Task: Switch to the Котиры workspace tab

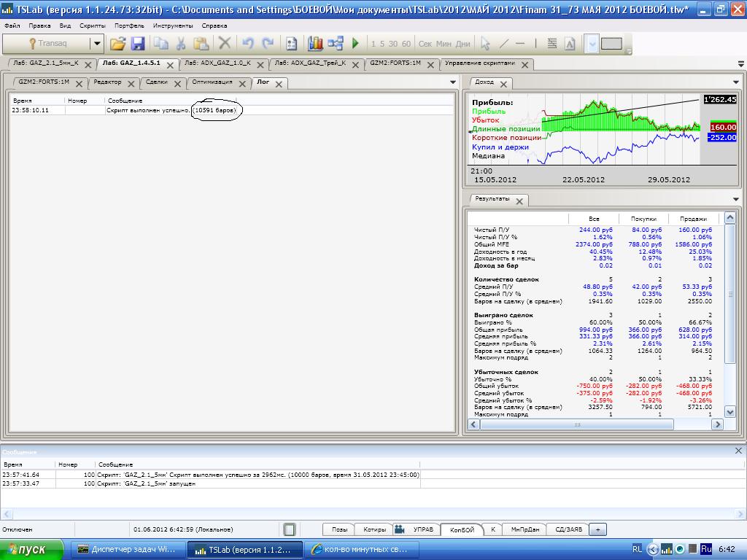Action: pos(374,529)
